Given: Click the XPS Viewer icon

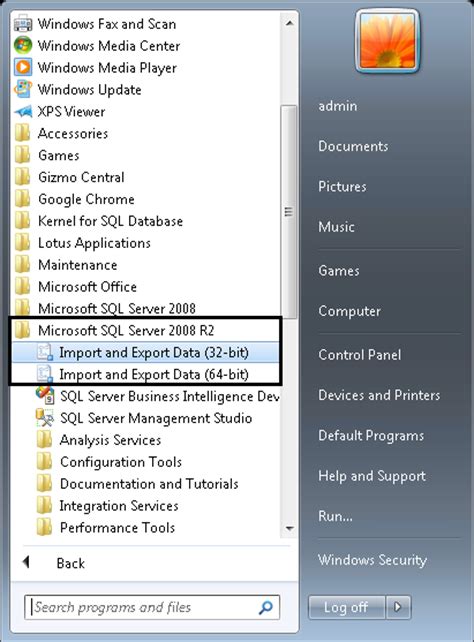Looking at the screenshot, I should 23,111.
